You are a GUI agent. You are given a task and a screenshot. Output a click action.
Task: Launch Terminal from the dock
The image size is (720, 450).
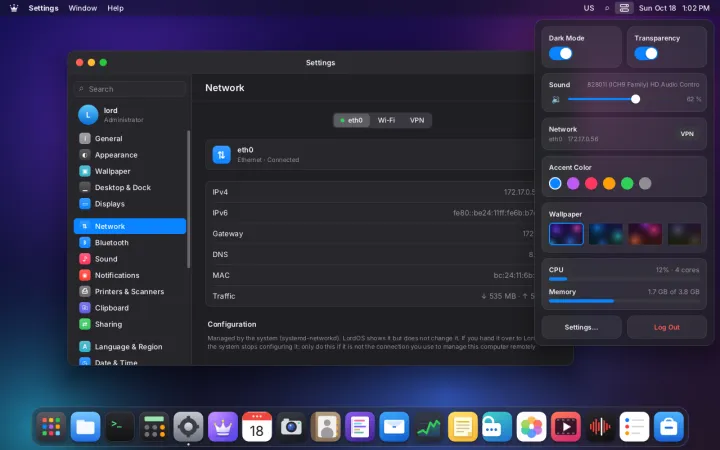(x=119, y=427)
